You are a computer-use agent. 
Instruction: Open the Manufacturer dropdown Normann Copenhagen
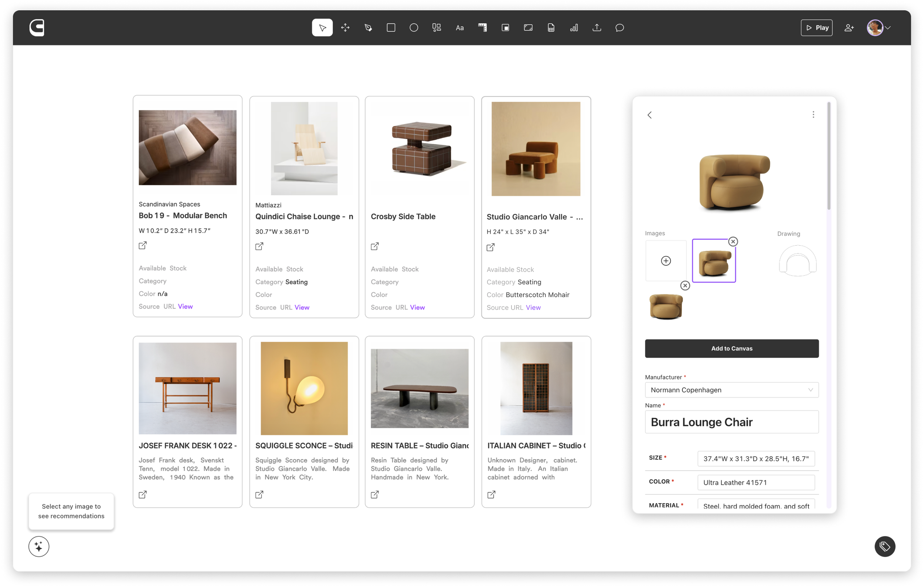point(731,389)
